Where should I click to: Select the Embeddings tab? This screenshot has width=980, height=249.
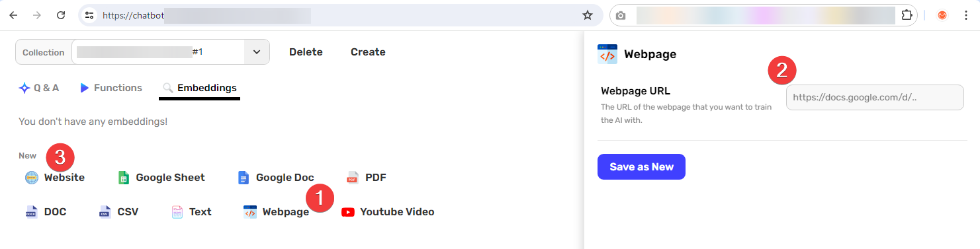(199, 88)
